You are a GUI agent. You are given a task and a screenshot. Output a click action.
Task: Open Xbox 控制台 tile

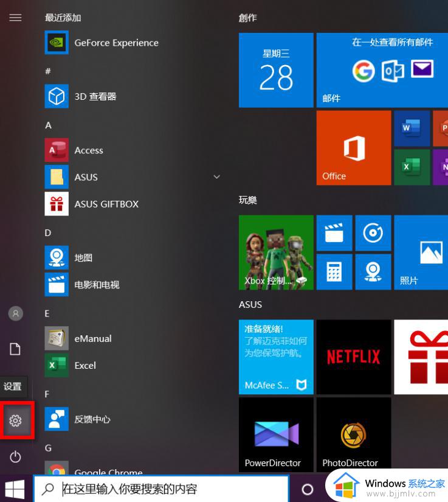[276, 253]
